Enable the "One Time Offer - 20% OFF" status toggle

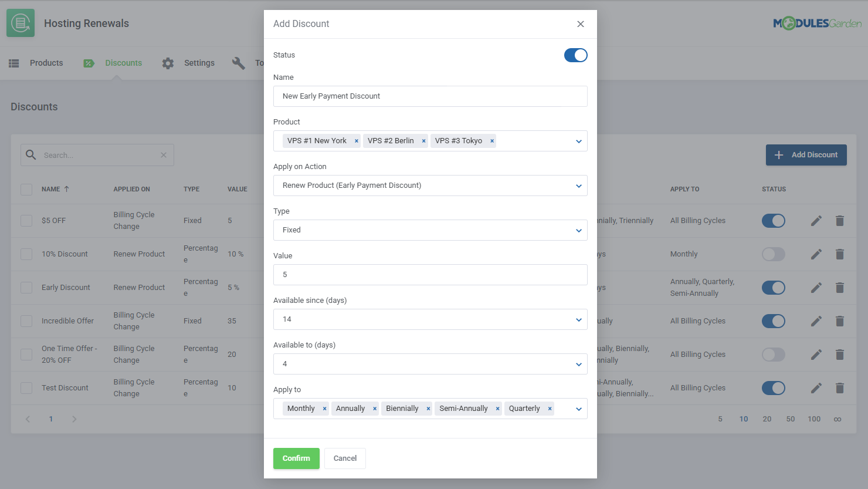(x=773, y=355)
